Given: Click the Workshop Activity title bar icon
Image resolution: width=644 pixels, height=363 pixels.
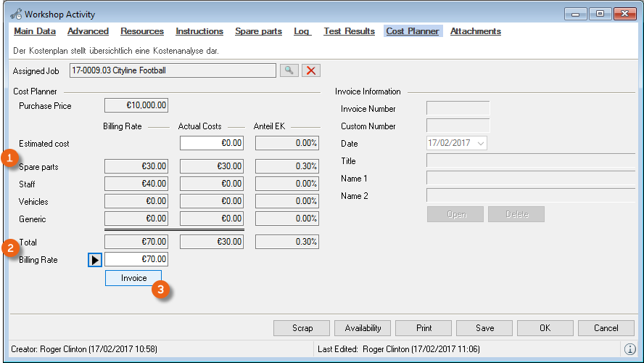Looking at the screenshot, I should coord(15,14).
